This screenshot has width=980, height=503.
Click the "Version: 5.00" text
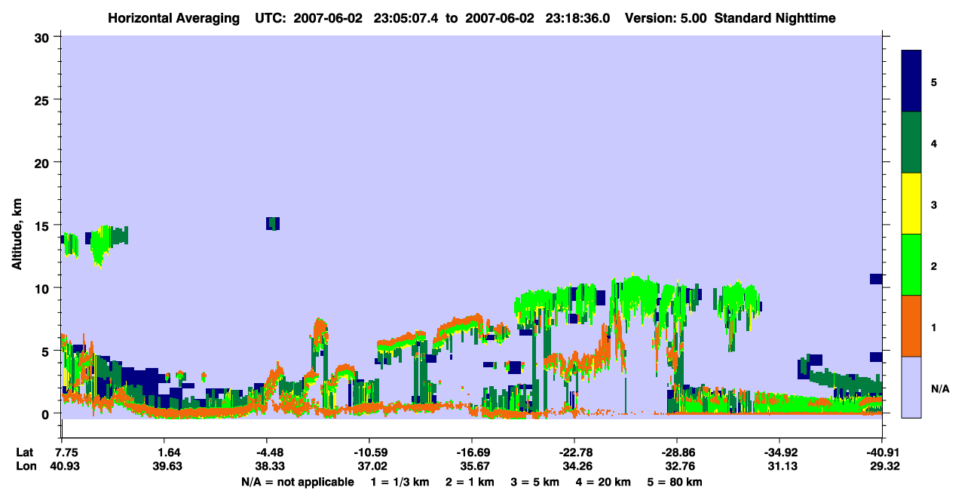click(666, 17)
